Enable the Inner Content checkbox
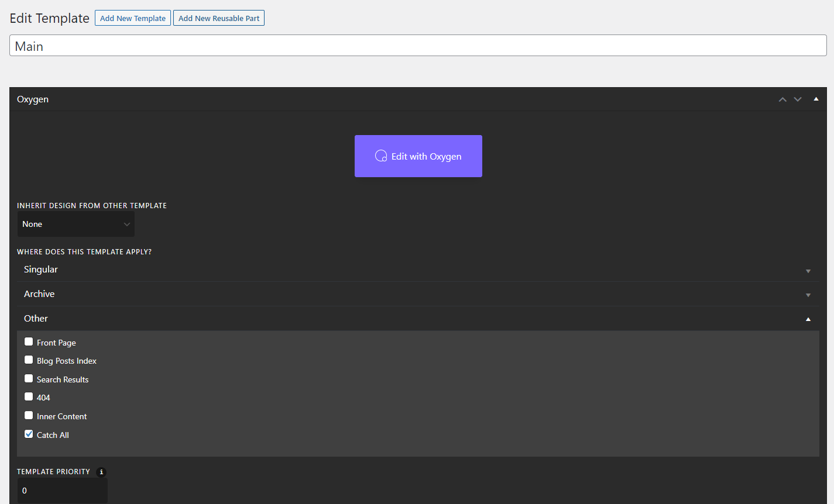 pyautogui.click(x=29, y=415)
